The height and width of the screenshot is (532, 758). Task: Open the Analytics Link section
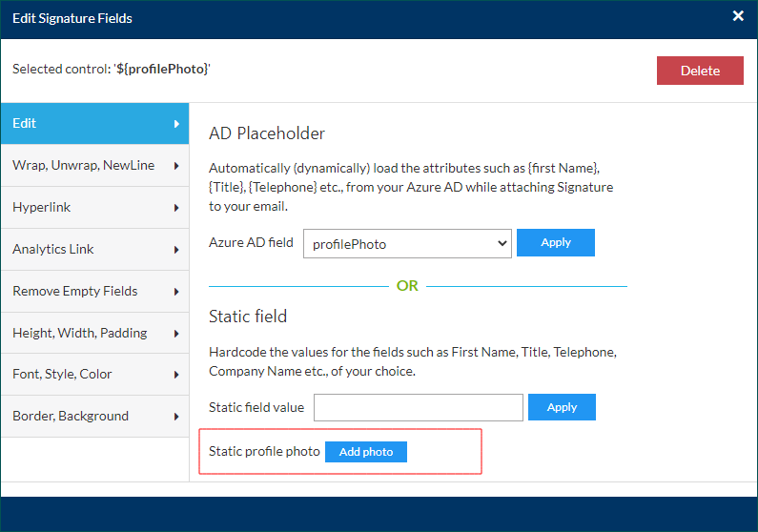coord(94,249)
